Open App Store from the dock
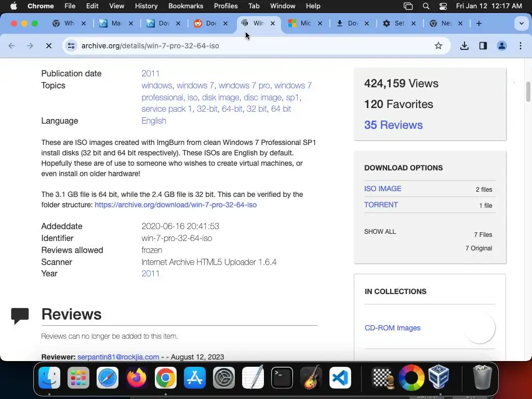 pyautogui.click(x=195, y=378)
